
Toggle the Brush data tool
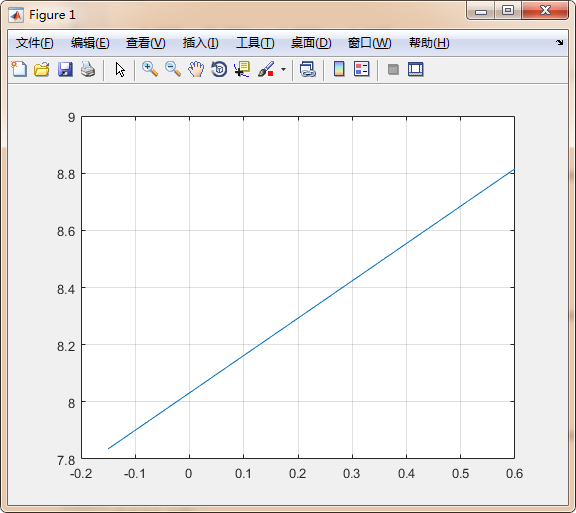pyautogui.click(x=266, y=69)
